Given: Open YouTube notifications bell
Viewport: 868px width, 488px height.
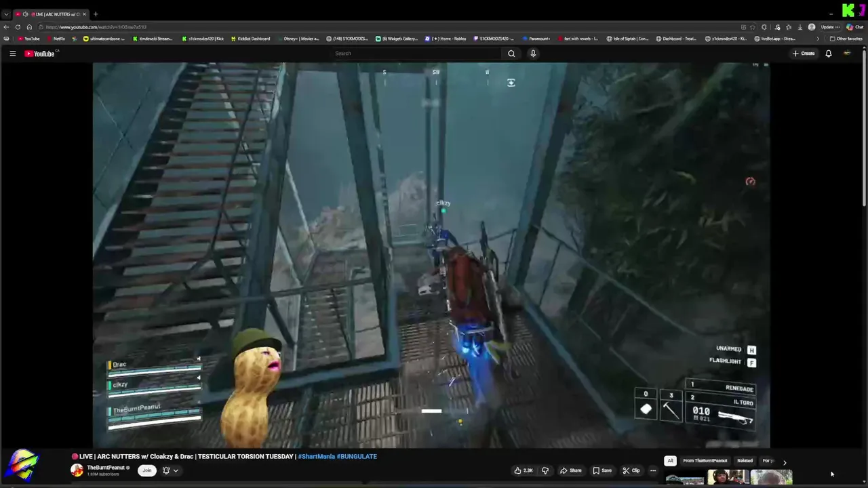Looking at the screenshot, I should 828,54.
